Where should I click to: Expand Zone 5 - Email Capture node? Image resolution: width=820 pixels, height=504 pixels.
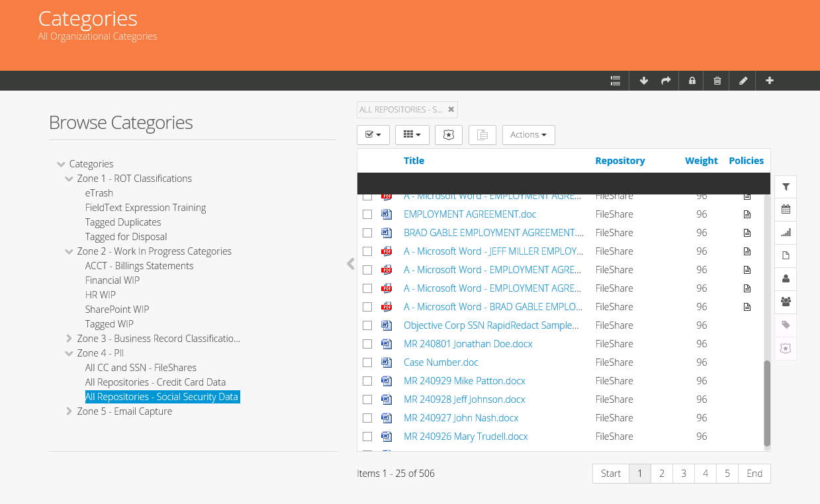point(69,411)
